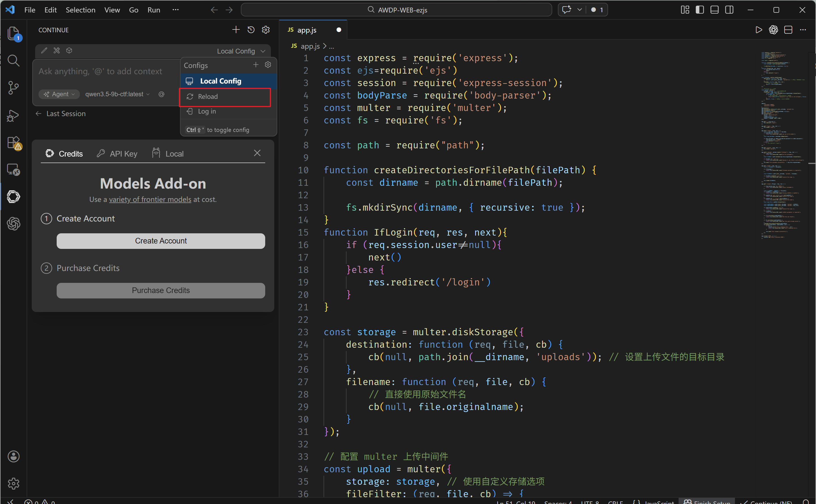Start new Continue session plus icon
Image resolution: width=816 pixels, height=504 pixels.
coord(236,30)
